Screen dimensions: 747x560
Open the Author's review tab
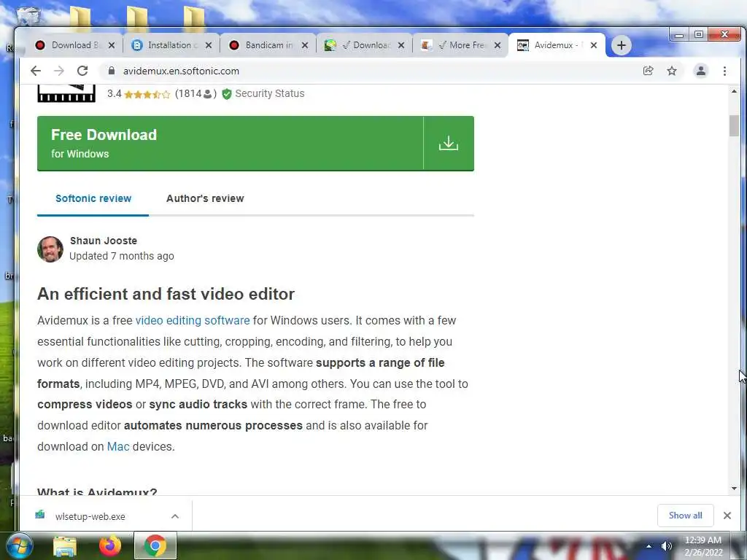point(205,198)
